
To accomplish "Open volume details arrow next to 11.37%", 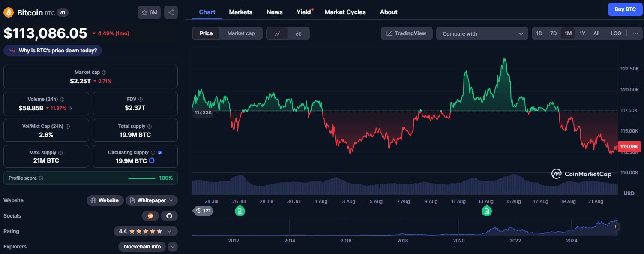I will coord(71,108).
